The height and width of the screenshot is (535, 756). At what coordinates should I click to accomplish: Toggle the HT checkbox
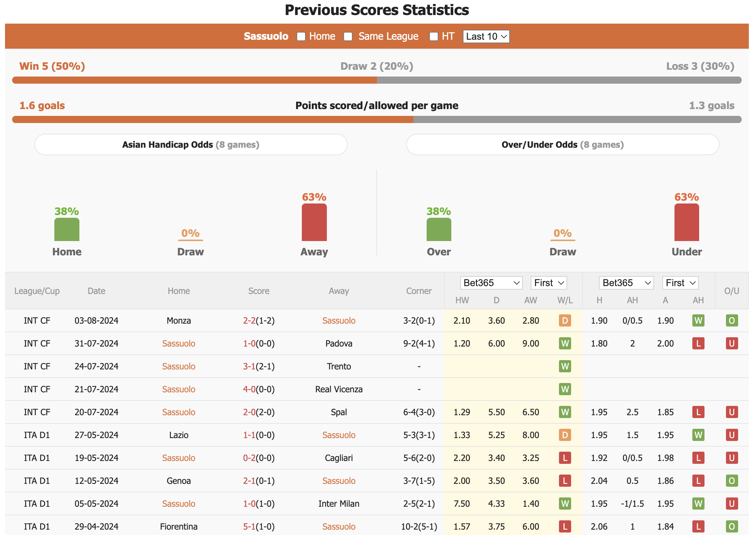(x=434, y=36)
